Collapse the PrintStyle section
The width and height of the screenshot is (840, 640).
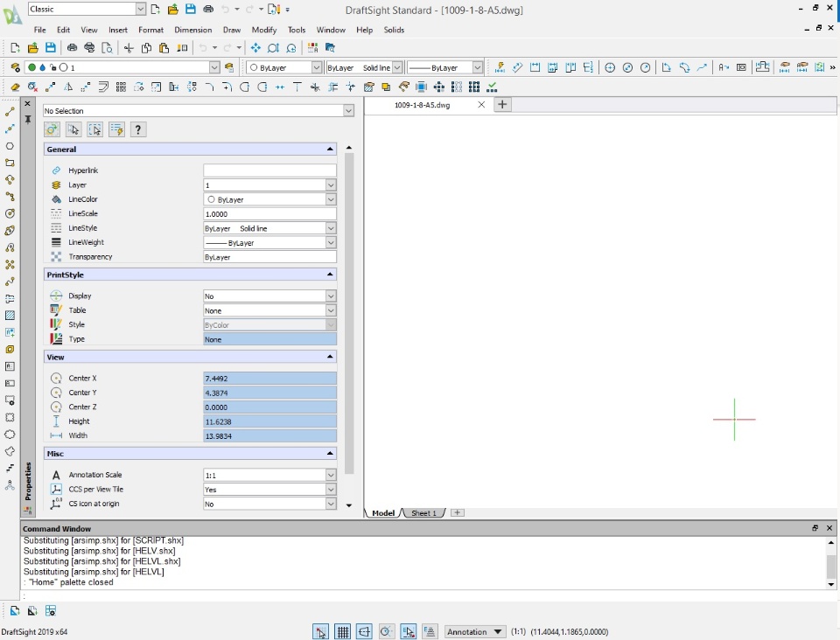coord(330,275)
